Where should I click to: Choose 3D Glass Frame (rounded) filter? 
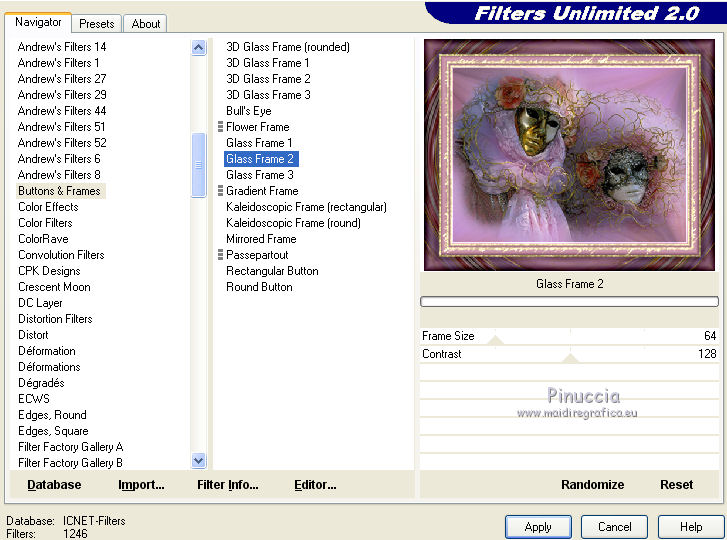pyautogui.click(x=288, y=47)
